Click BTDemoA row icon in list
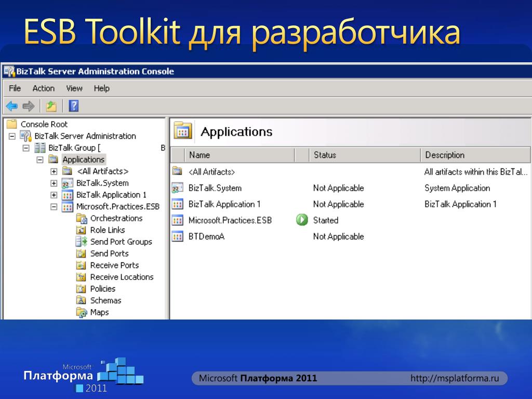 [x=178, y=236]
